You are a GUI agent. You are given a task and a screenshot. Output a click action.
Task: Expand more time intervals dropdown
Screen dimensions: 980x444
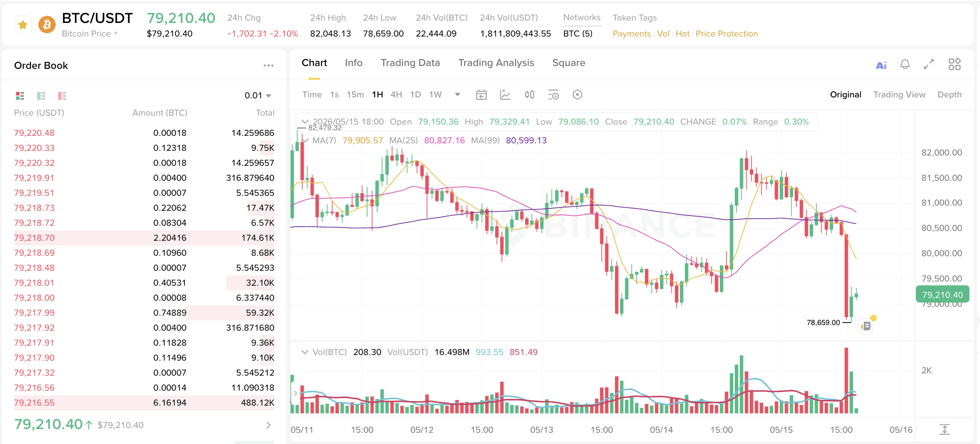pos(457,95)
